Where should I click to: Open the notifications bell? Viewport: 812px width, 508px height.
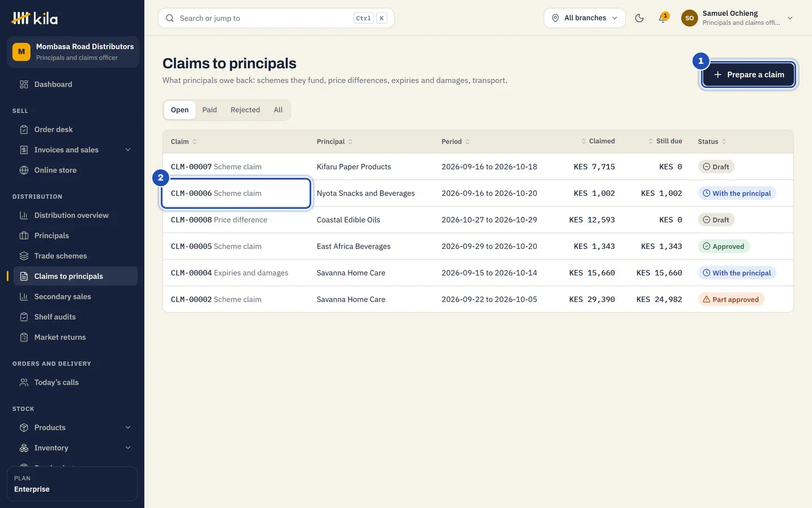click(663, 18)
